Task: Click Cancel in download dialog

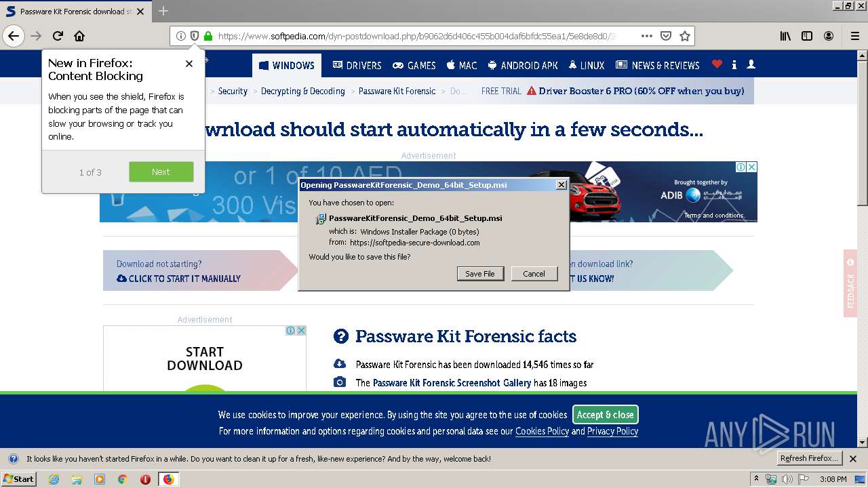Action: (534, 273)
